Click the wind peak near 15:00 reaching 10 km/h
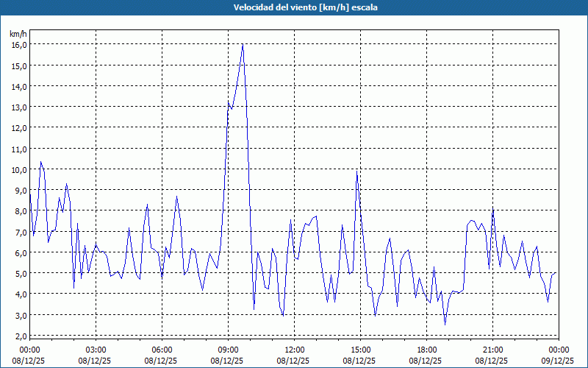Viewport: 588px width, 368px height. (356, 171)
